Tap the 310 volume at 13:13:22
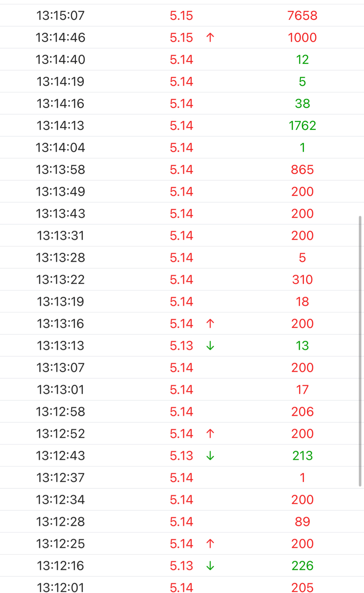The image size is (364, 593). click(302, 280)
